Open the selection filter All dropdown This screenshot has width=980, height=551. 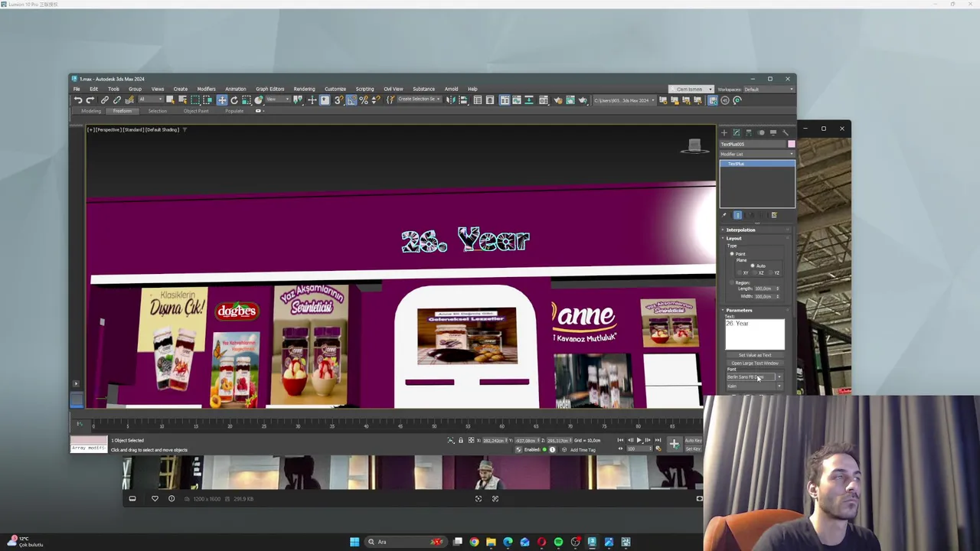pyautogui.click(x=152, y=100)
